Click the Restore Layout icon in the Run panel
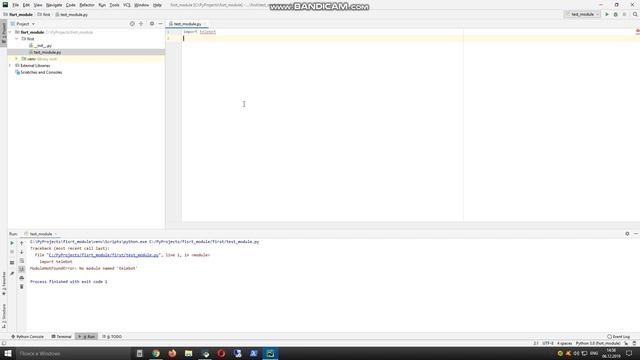The height and width of the screenshot is (360, 640). pyautogui.click(x=12, y=262)
